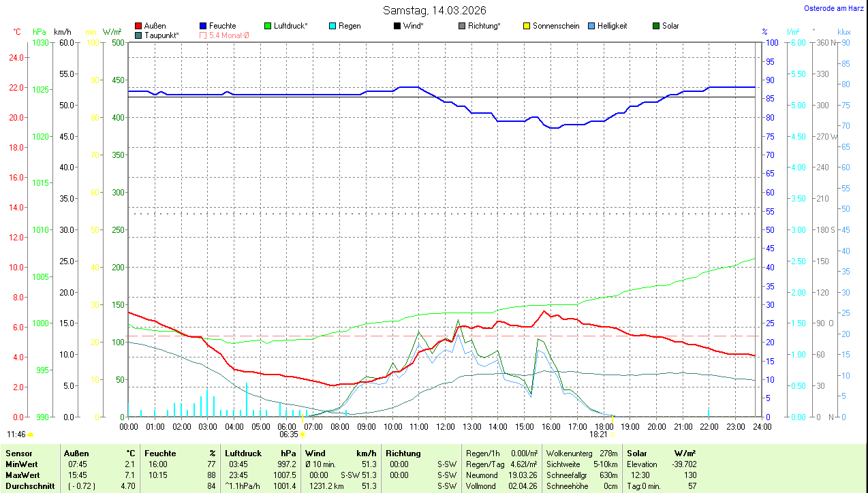Open the Osterode am Harz link
Screen dimensions: 868x493
(x=835, y=9)
